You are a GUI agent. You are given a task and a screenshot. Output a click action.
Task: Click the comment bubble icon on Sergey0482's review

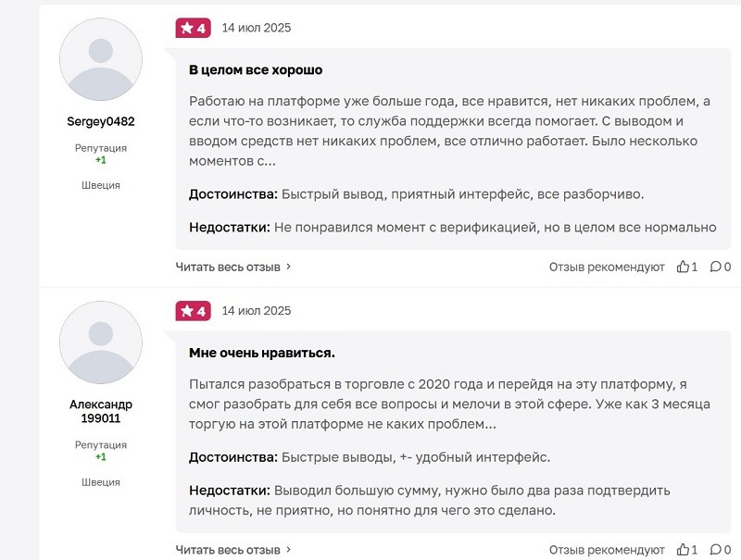[x=714, y=267]
